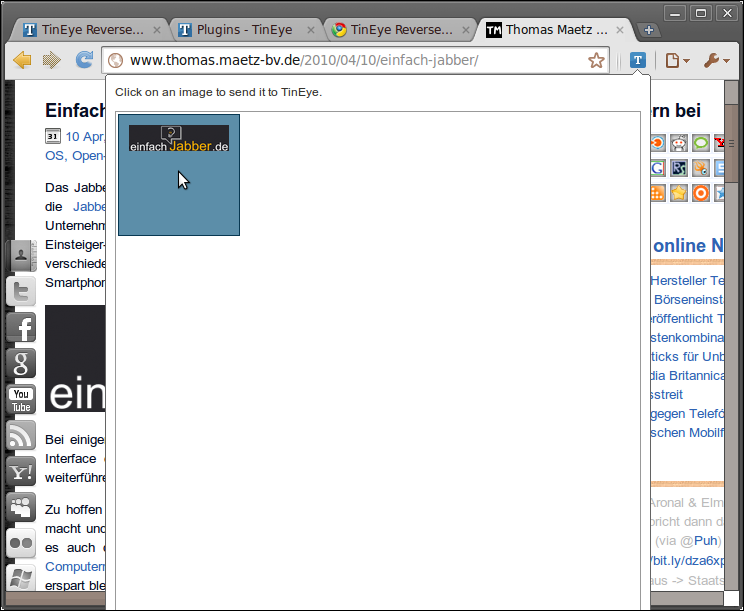This screenshot has width=744, height=611.
Task: Share via the Reddit alien icon
Action: pos(679,143)
